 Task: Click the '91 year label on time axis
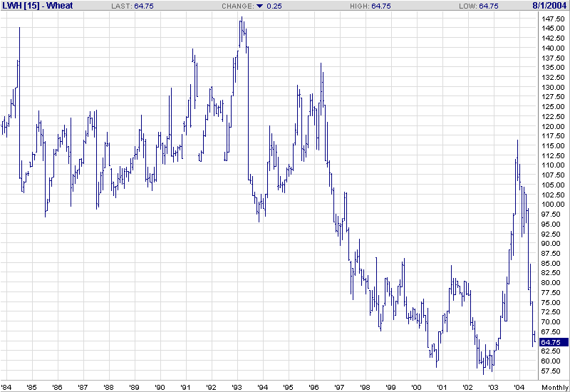click(185, 387)
